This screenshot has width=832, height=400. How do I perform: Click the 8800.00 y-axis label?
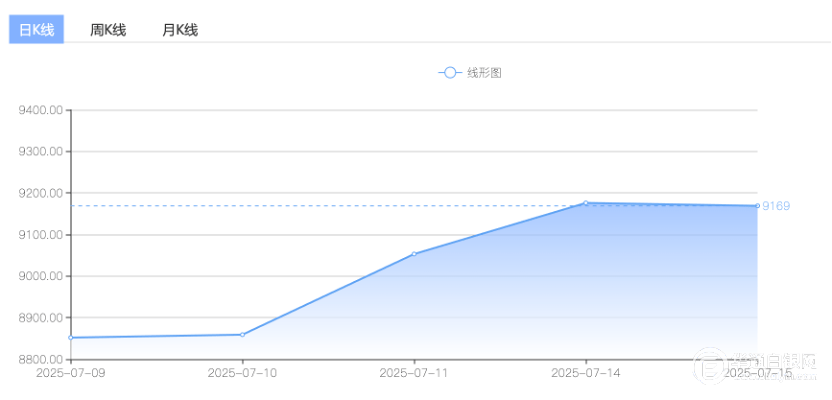(x=42, y=360)
